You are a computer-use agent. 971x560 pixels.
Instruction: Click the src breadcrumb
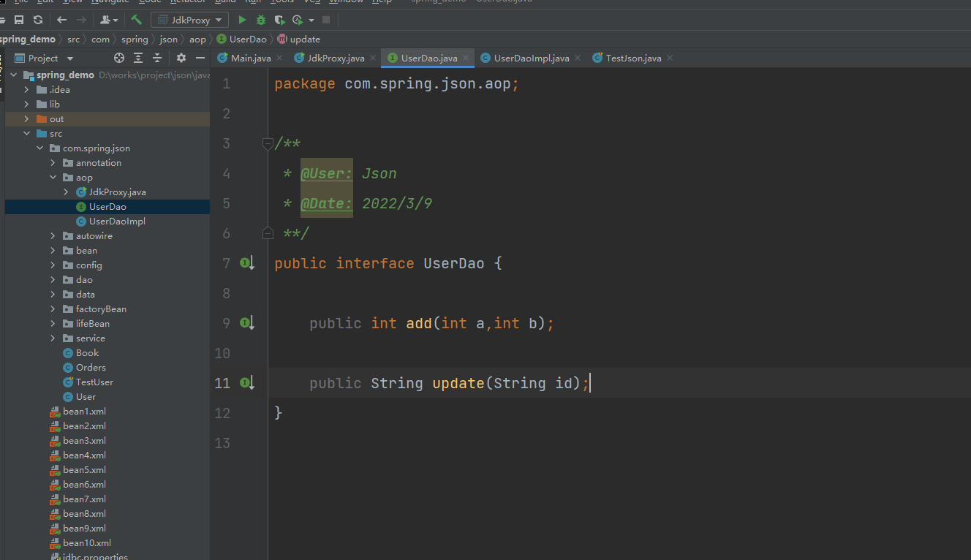74,39
